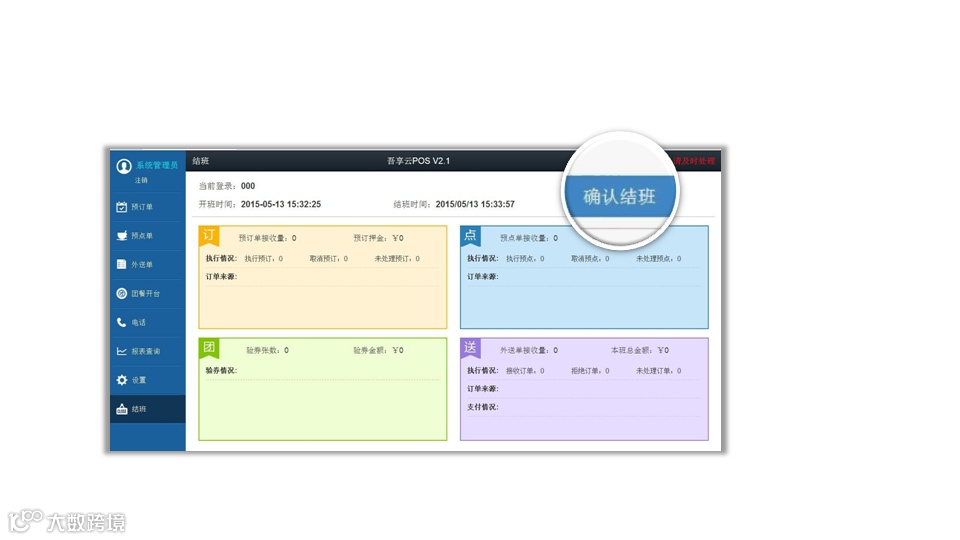960x540 pixels.
Task: Click 执行预点: 0 text
Action: tap(525, 259)
